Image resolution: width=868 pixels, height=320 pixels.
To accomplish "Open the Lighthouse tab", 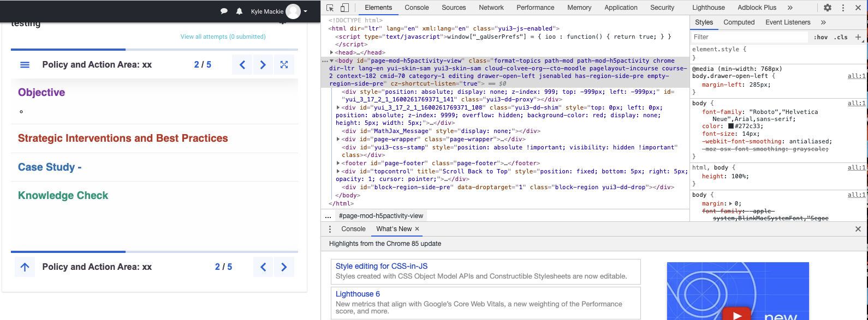I will [709, 8].
